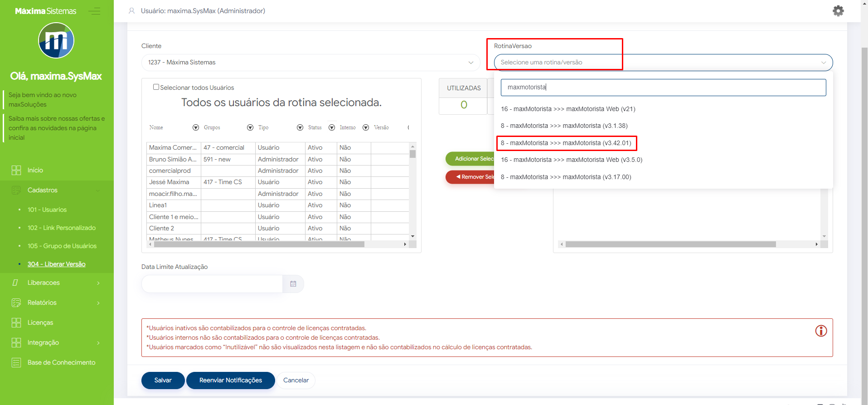868x405 pixels.
Task: Click the users table vertical scrollbar
Action: (412, 154)
